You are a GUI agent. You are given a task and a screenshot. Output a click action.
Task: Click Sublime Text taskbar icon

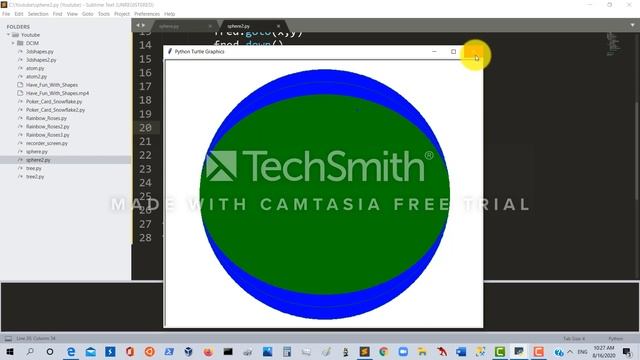[364, 351]
